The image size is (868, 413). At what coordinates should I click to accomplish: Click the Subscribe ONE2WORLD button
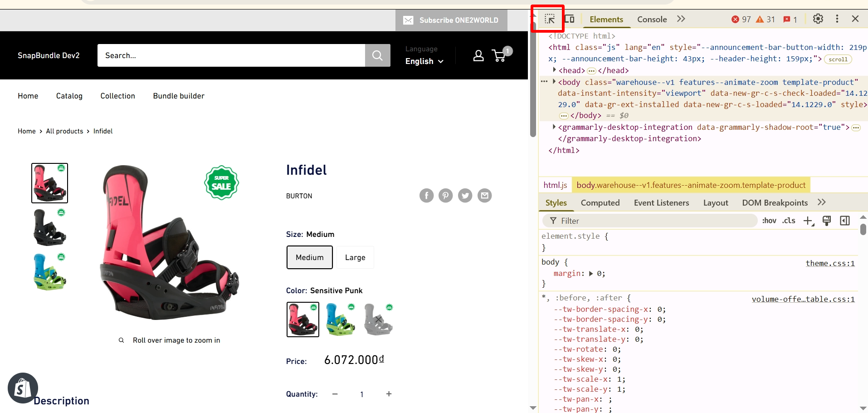click(451, 20)
